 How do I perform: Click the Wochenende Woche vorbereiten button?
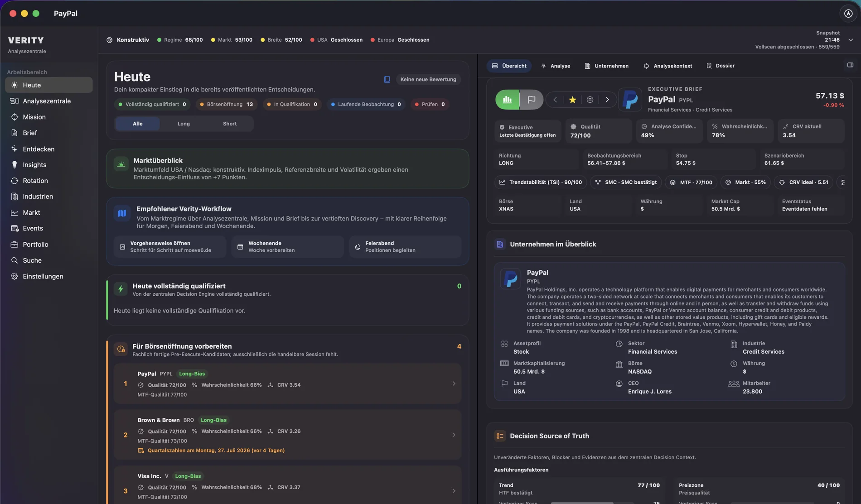point(287,247)
